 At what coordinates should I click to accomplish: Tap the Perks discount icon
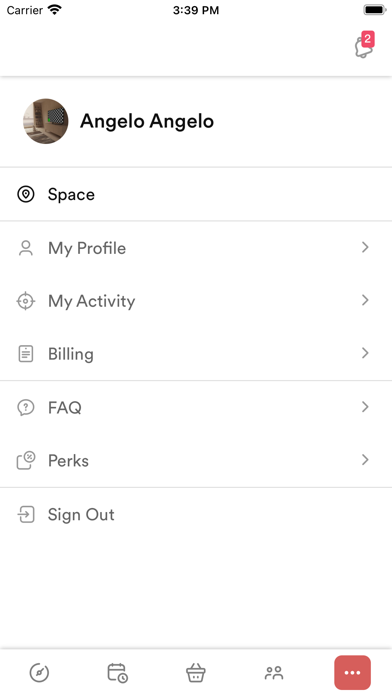point(26,460)
